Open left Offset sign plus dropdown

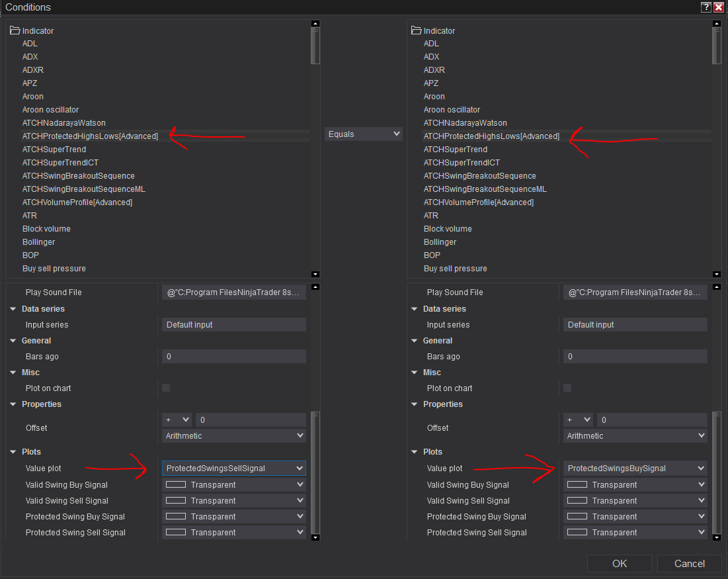point(177,420)
